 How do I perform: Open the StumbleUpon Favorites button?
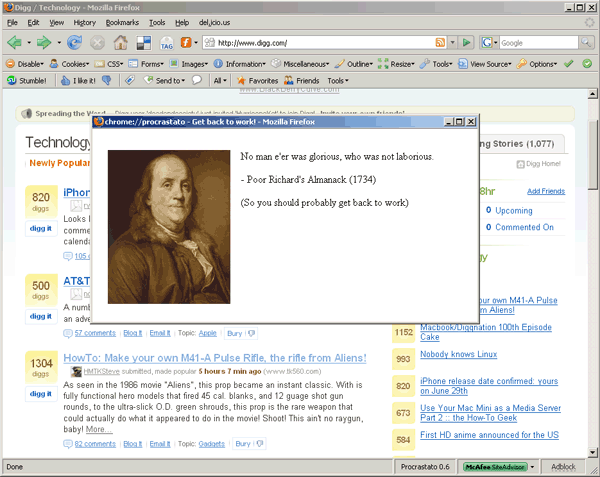[x=257, y=80]
